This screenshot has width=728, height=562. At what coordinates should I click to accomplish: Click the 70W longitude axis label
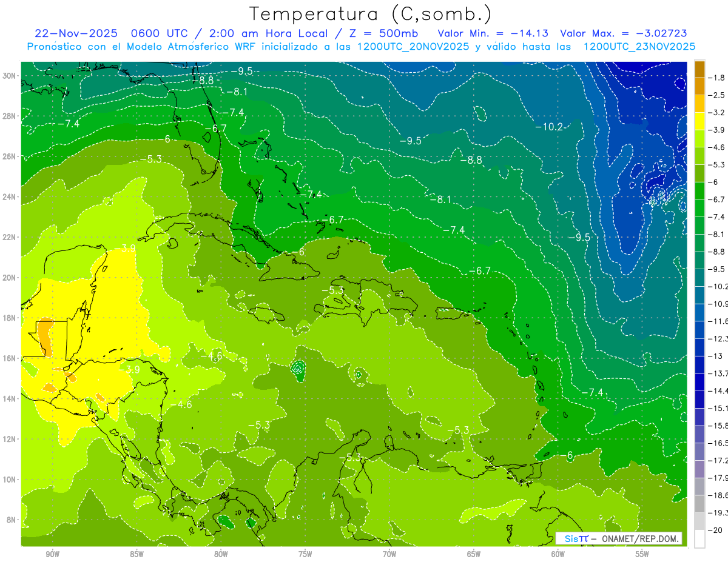click(x=389, y=555)
